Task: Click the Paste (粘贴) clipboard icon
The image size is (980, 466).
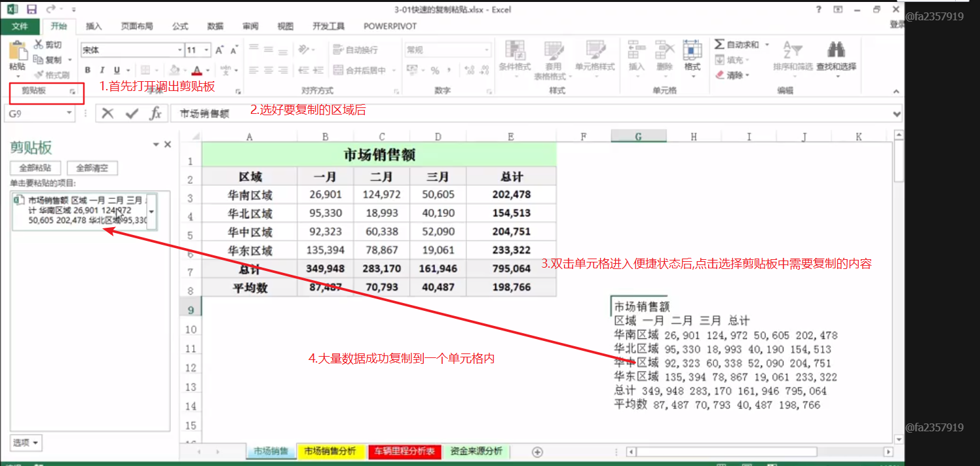Action: pyautogui.click(x=18, y=50)
